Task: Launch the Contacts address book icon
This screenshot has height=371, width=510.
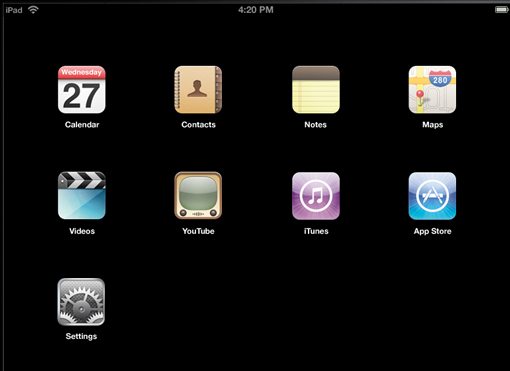Action: [198, 90]
